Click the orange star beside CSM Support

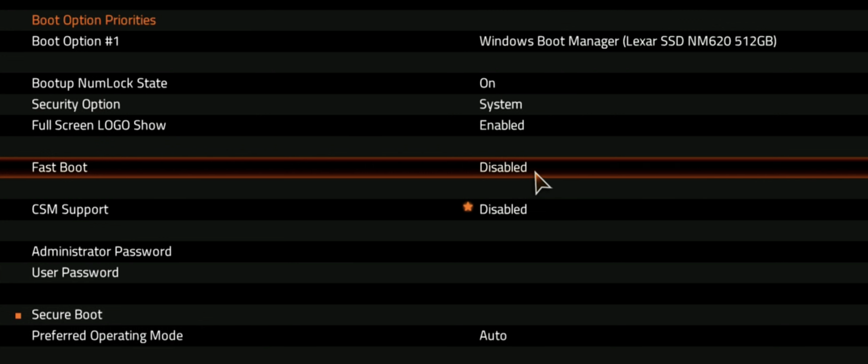[x=468, y=207]
